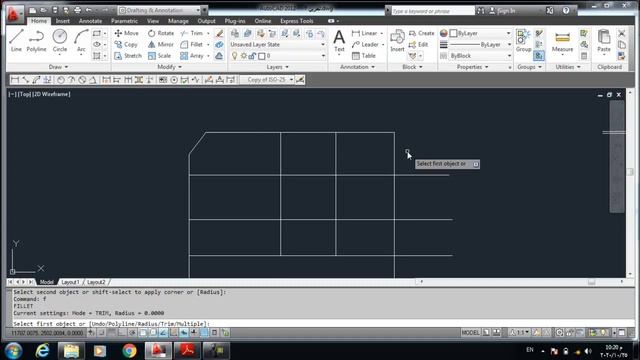Click the Erase icon in Modify panel

pyautogui.click(x=219, y=33)
